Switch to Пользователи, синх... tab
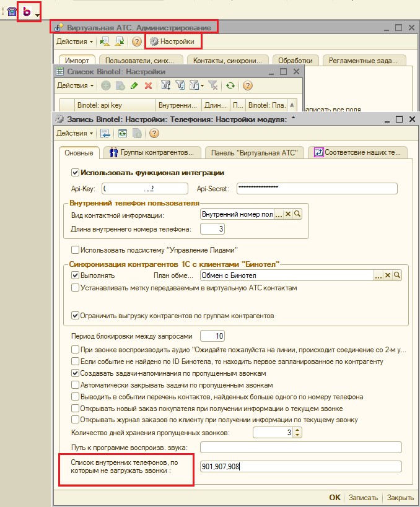 (x=141, y=60)
